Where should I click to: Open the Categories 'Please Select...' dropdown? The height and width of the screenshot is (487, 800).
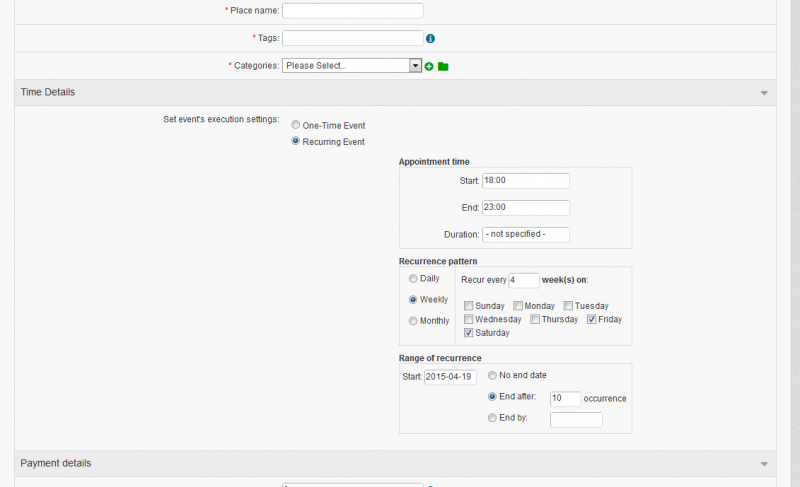point(351,66)
